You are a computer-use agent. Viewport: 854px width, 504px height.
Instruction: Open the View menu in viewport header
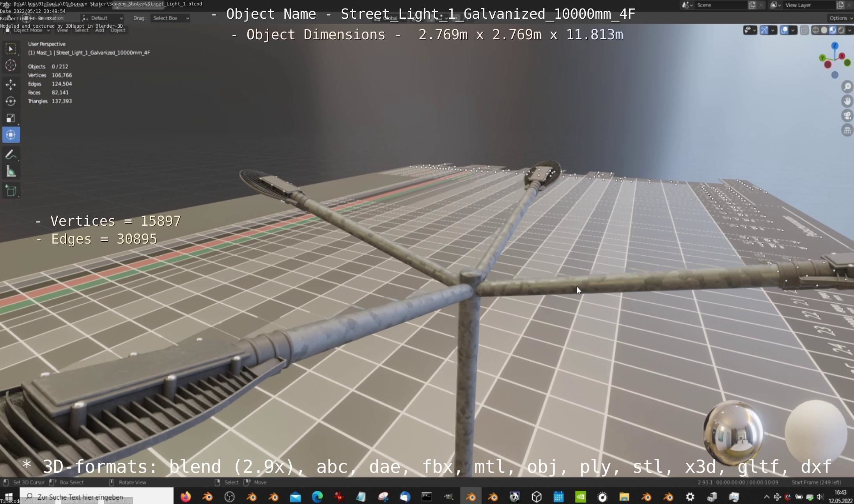coord(62,30)
